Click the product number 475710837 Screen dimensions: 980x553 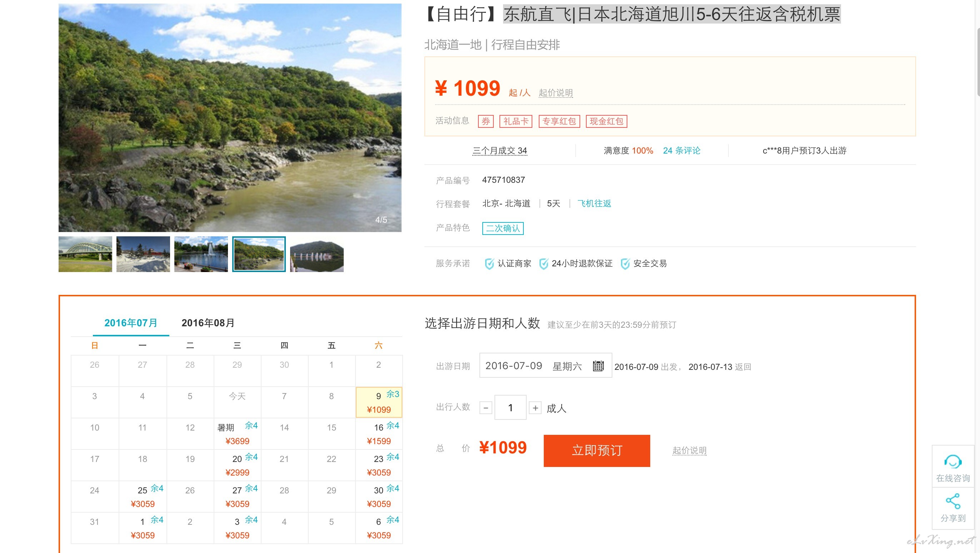pos(503,180)
